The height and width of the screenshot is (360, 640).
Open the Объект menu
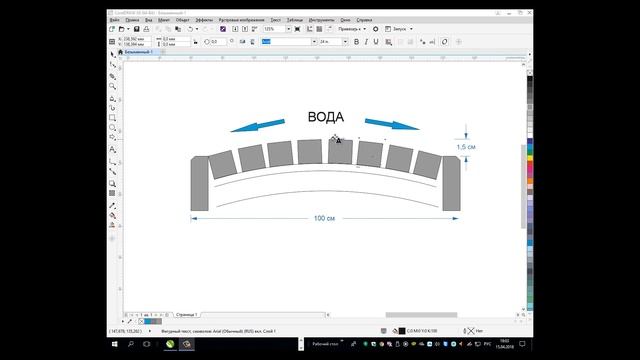coord(182,20)
